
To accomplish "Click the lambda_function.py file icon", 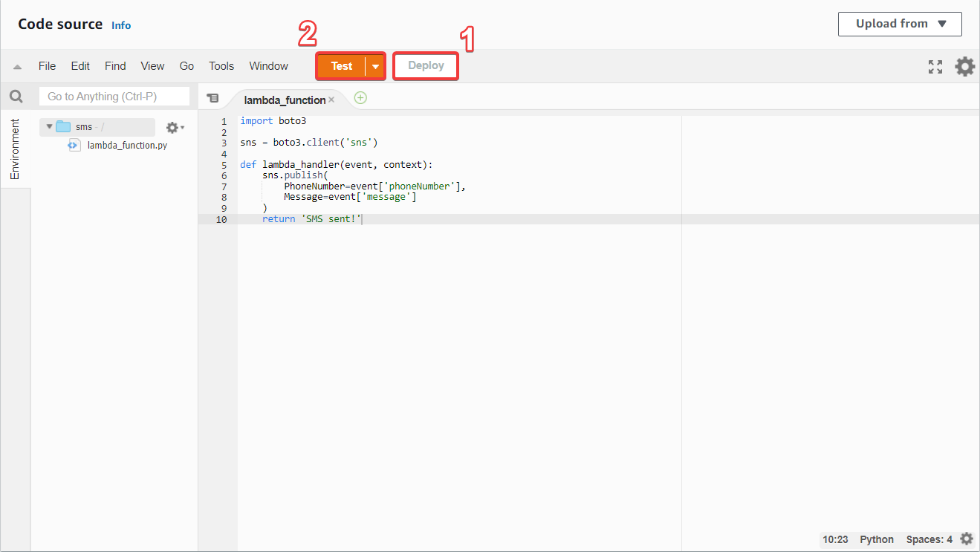I will click(74, 145).
